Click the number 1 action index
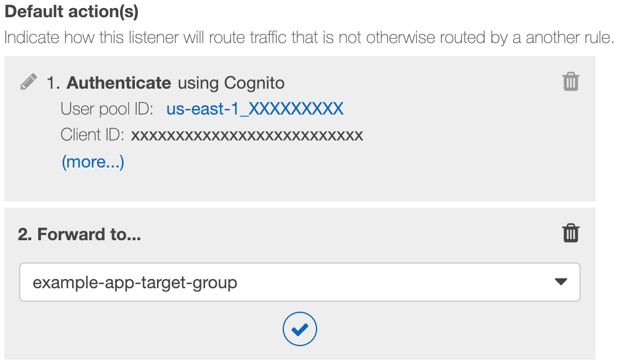Screen dimensions: 622x364 click(x=53, y=83)
